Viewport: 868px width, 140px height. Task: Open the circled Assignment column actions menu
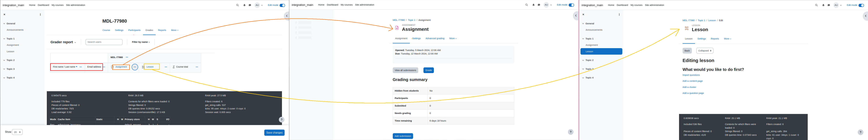coord(135,67)
